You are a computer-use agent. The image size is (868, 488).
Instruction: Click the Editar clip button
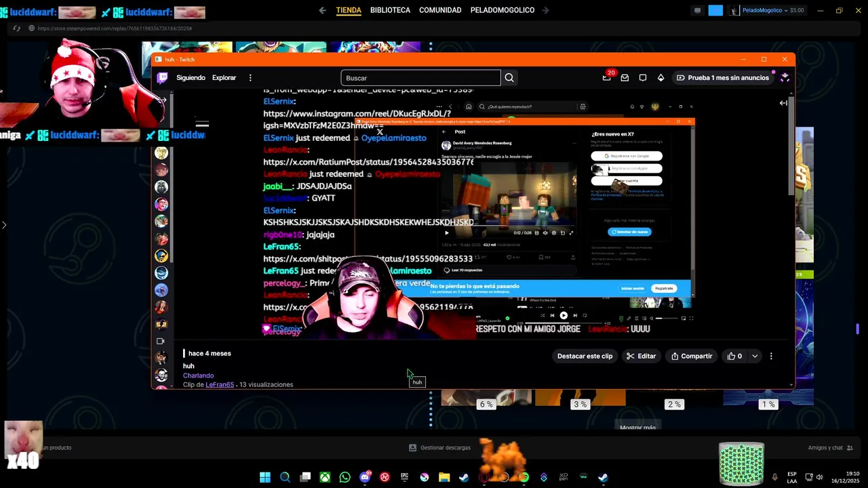tap(641, 356)
